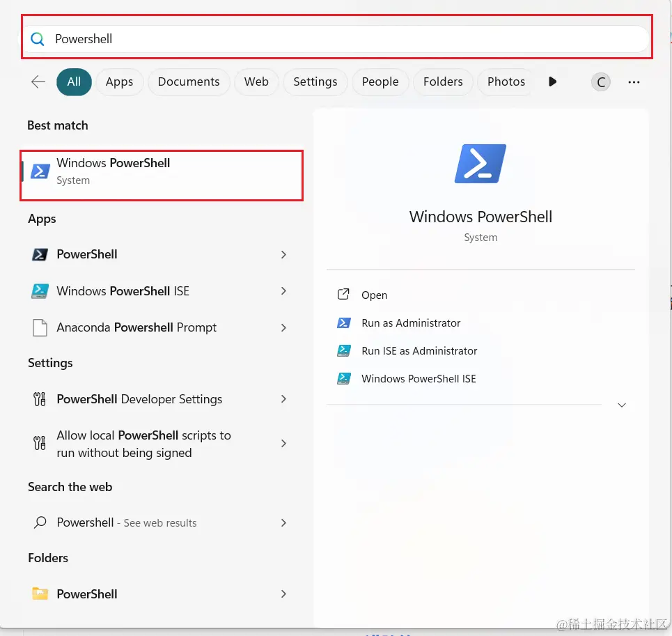
Task: Switch to the Documents filter tab
Action: [x=189, y=82]
